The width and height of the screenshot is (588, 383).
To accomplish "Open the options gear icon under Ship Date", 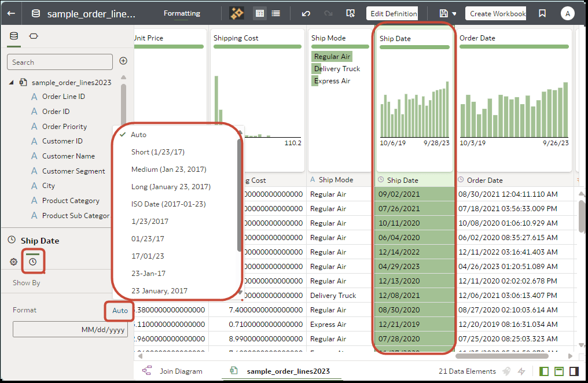I will 13,262.
